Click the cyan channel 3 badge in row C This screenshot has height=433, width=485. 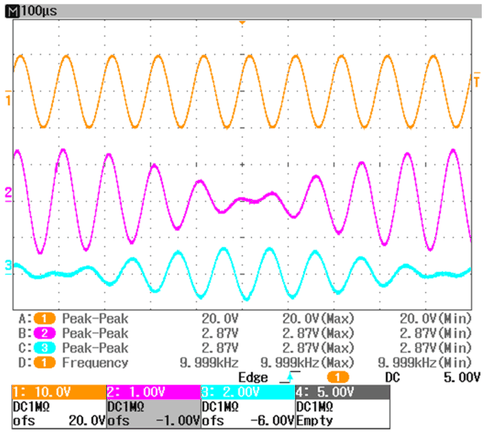coord(44,348)
